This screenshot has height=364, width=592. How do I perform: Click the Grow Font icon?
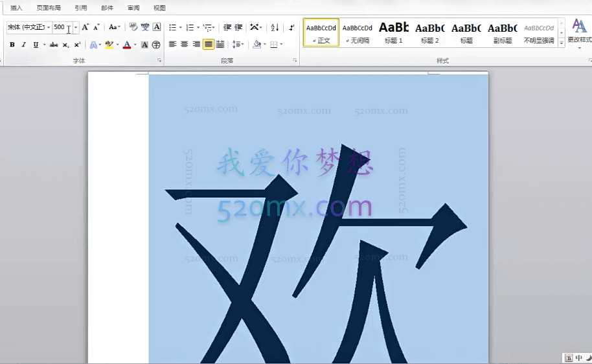click(85, 28)
